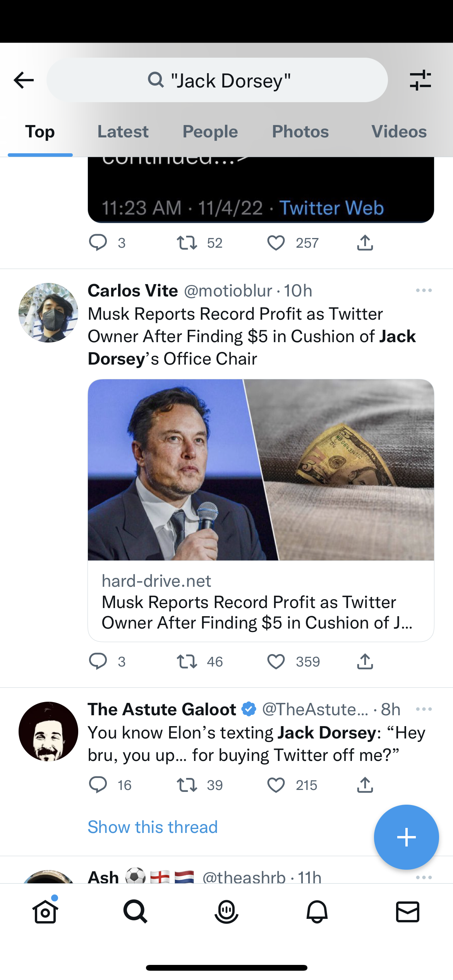Switch to the People tab
The height and width of the screenshot is (980, 453).
coord(210,132)
